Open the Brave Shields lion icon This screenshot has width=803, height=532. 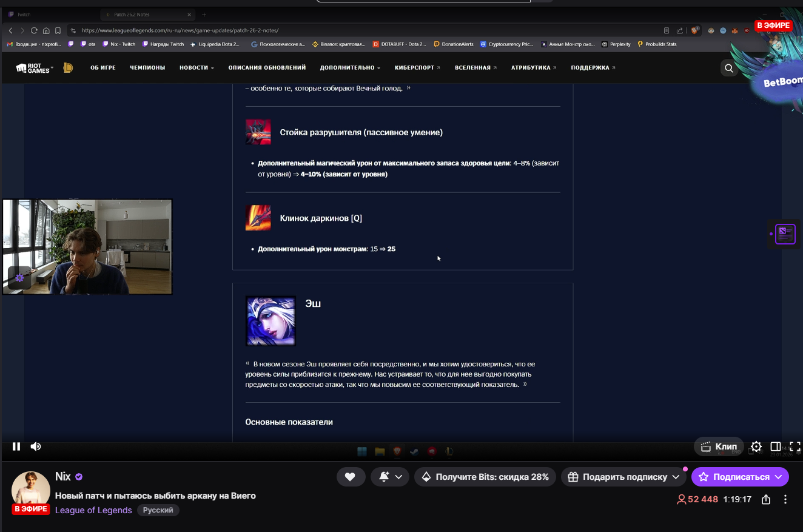[696, 30]
